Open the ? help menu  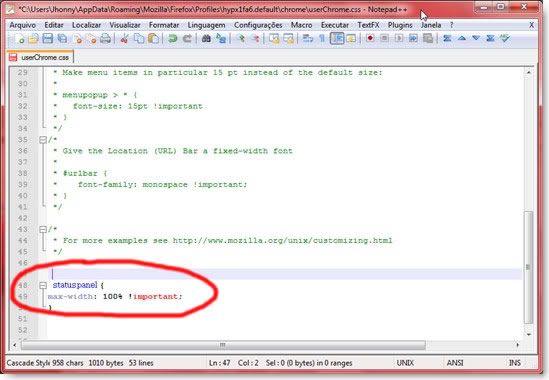point(451,25)
